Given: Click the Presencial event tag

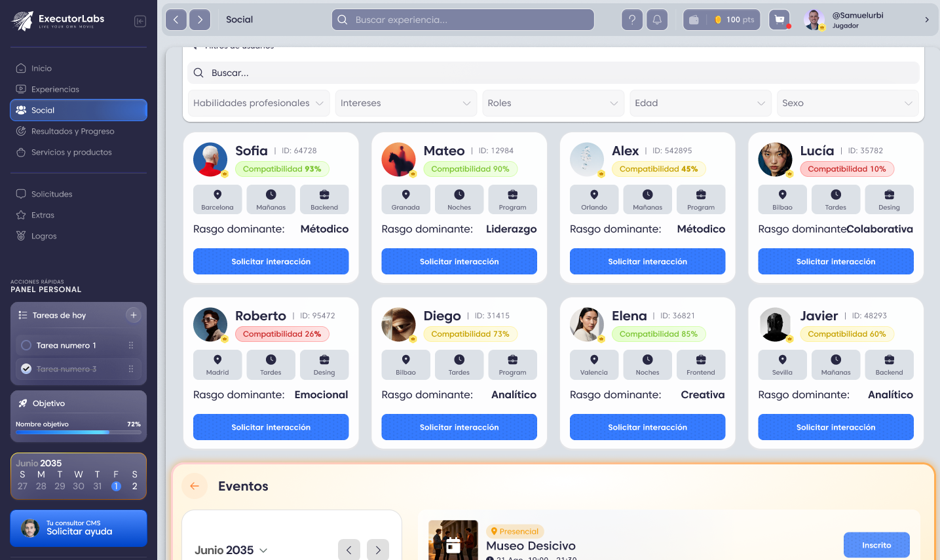Looking at the screenshot, I should coord(516,531).
